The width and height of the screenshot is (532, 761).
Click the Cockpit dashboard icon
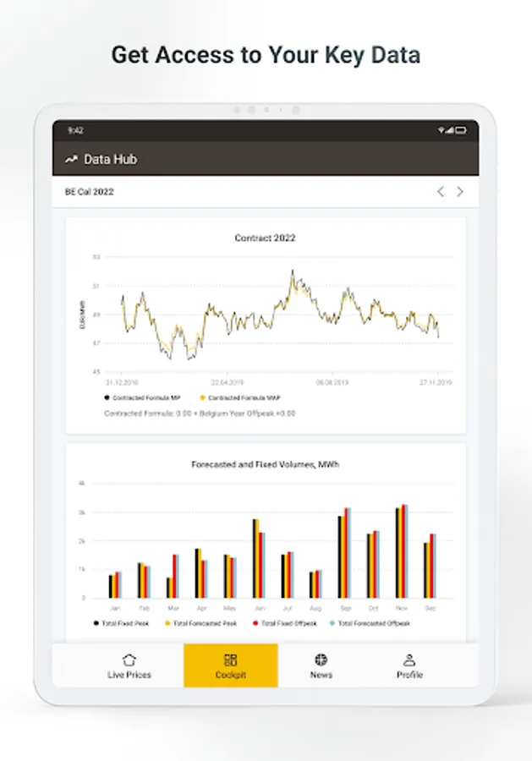[231, 660]
